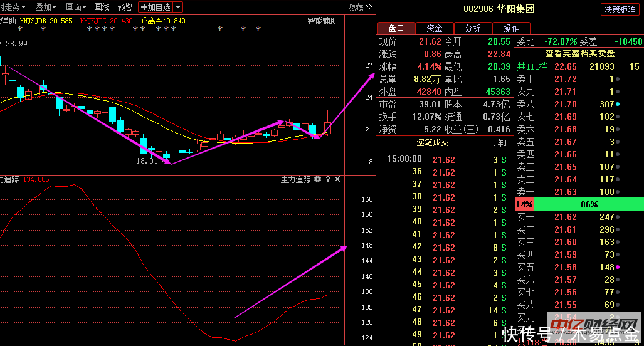Expand the 叠加 dropdown menu
Viewport: 644px width, 346px height.
(x=46, y=7)
